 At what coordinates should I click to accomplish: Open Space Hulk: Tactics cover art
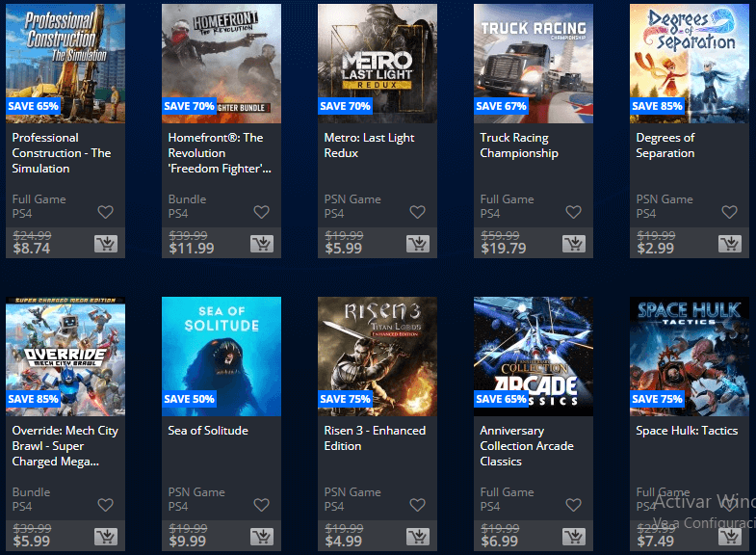point(690,357)
